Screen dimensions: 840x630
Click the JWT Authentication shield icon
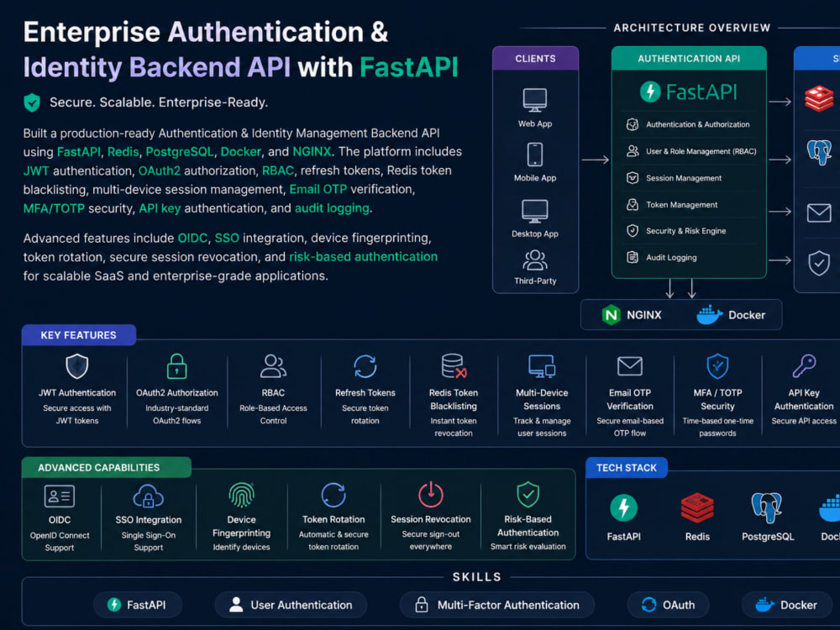(x=77, y=366)
